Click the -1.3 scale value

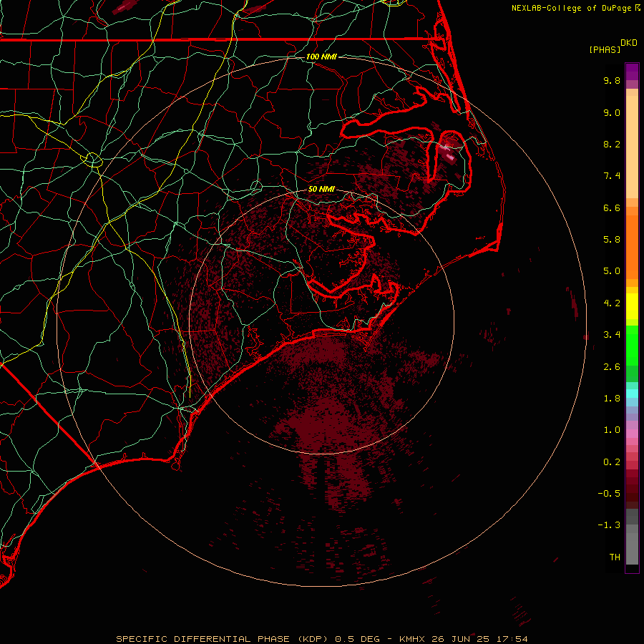609,525
